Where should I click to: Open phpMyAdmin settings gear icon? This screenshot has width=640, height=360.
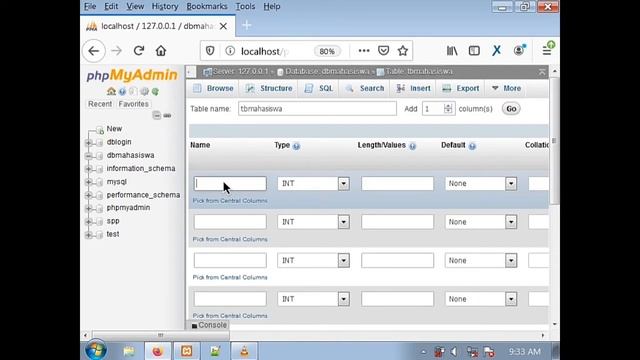coord(144,91)
